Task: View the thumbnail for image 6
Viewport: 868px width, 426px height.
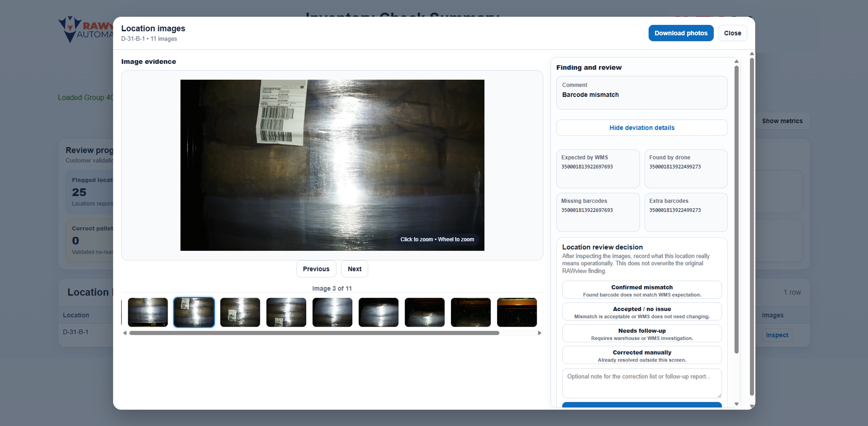Action: (332, 312)
